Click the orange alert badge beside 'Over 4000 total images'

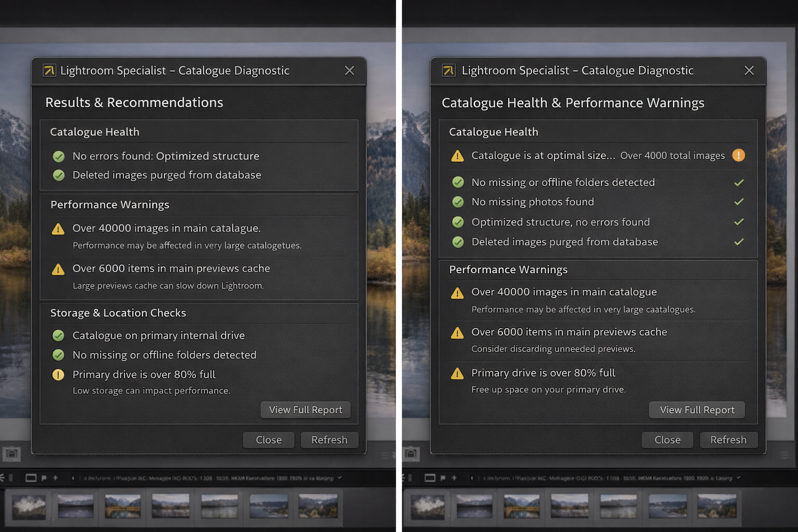pyautogui.click(x=738, y=155)
